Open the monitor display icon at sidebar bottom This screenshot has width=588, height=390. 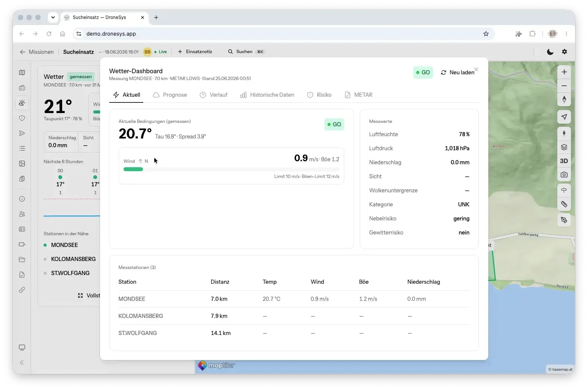[x=22, y=348]
